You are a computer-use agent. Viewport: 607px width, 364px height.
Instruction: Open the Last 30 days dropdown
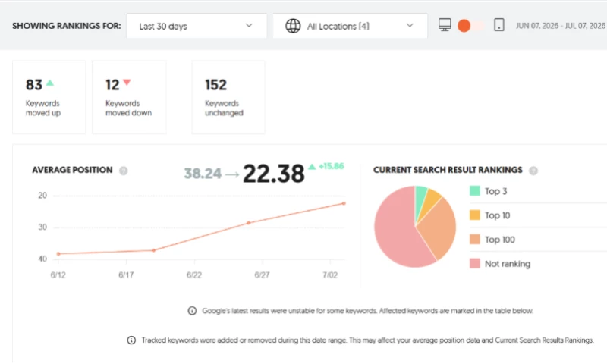pos(197,26)
